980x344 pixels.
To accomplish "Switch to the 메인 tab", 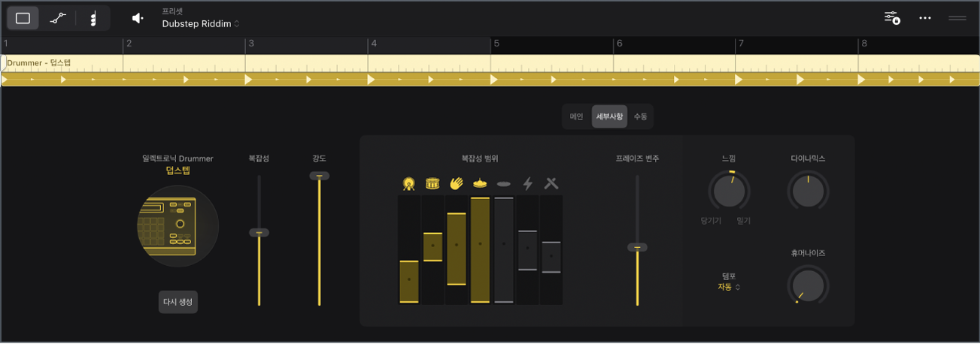I will tap(577, 116).
